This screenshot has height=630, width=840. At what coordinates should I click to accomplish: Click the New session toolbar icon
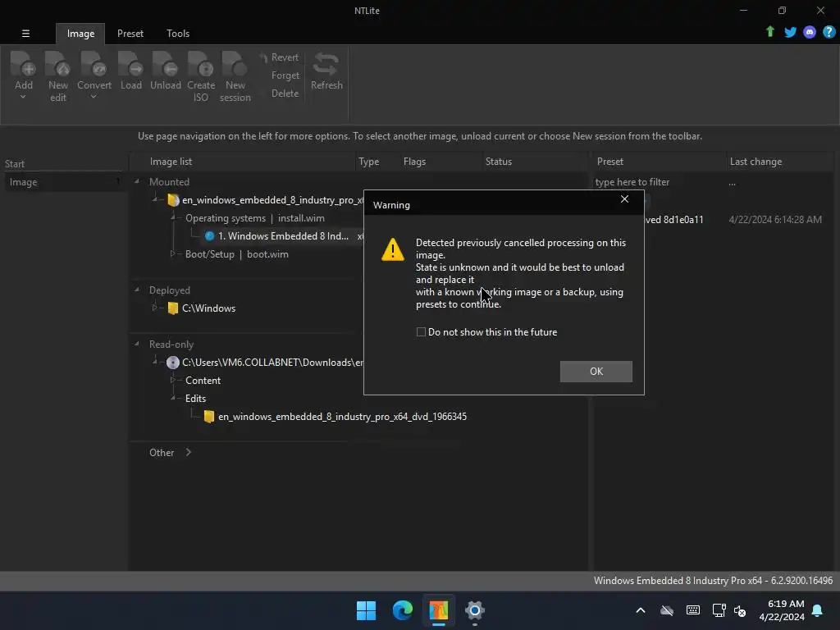[235, 64]
